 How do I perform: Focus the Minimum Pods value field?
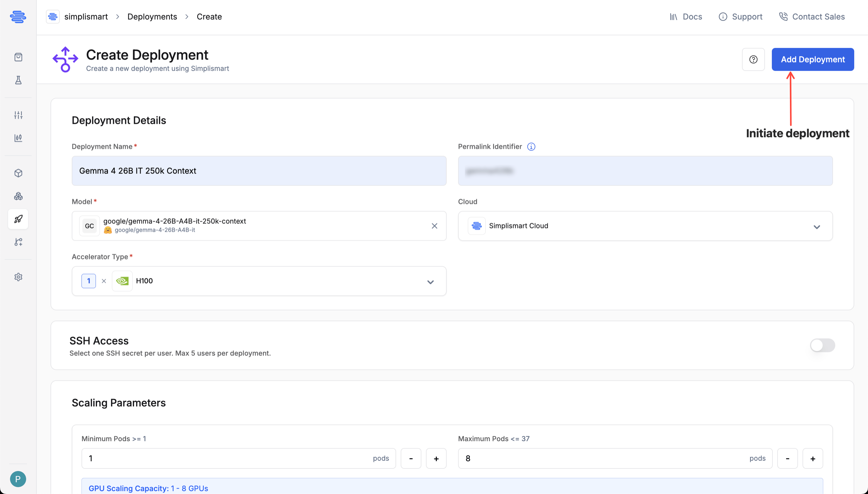coord(239,458)
